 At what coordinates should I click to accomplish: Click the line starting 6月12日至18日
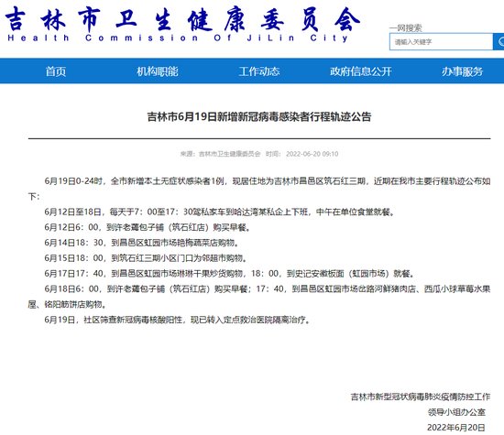(220, 212)
